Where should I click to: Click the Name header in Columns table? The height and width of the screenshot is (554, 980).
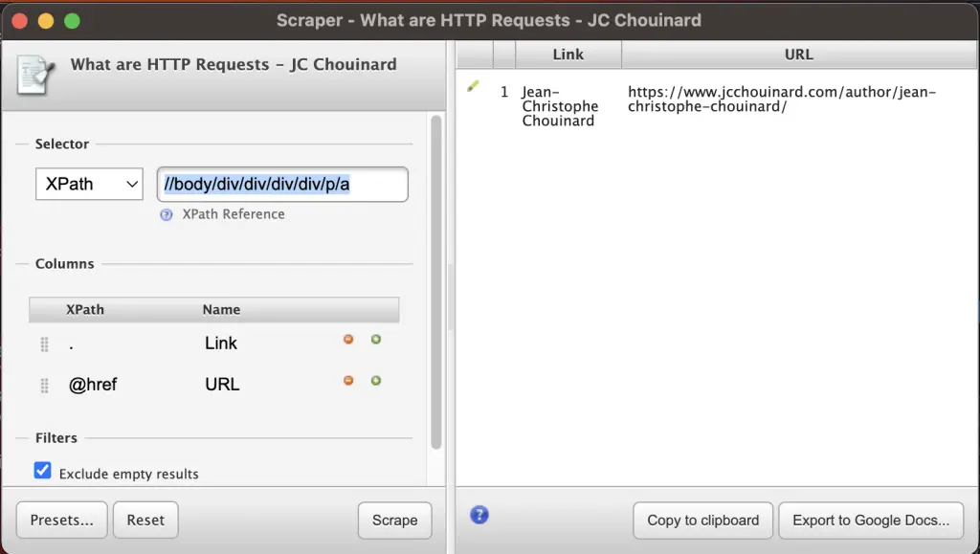click(x=221, y=310)
